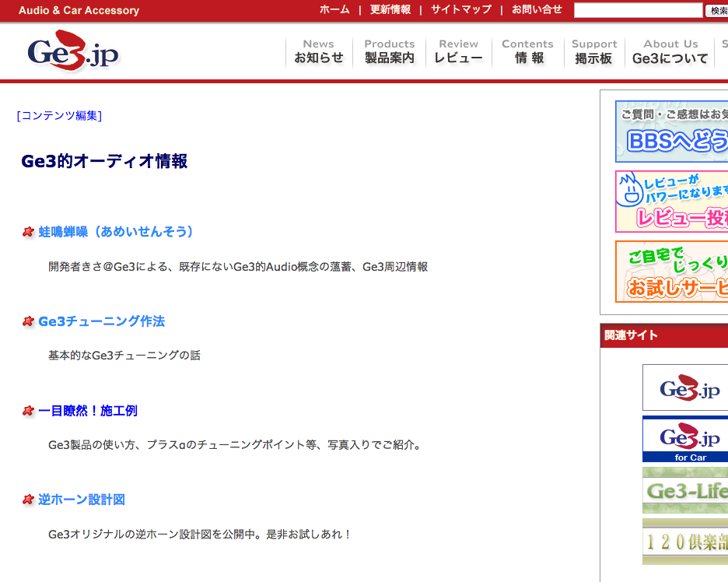Open Contents 情報 menu
This screenshot has height=582, width=728.
coord(528,51)
